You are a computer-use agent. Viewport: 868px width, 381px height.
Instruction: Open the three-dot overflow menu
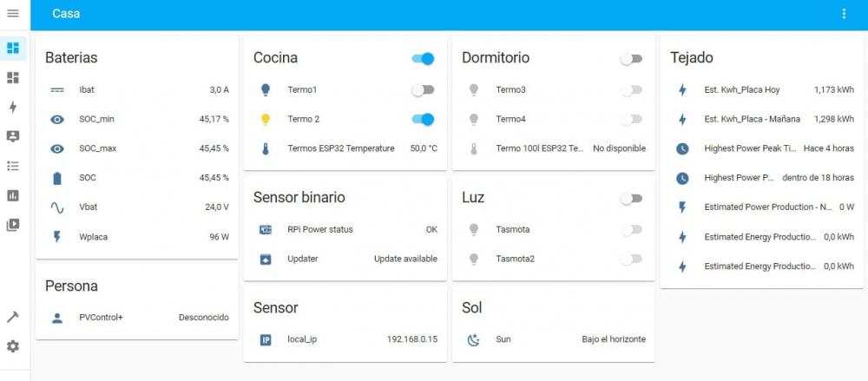click(x=844, y=14)
